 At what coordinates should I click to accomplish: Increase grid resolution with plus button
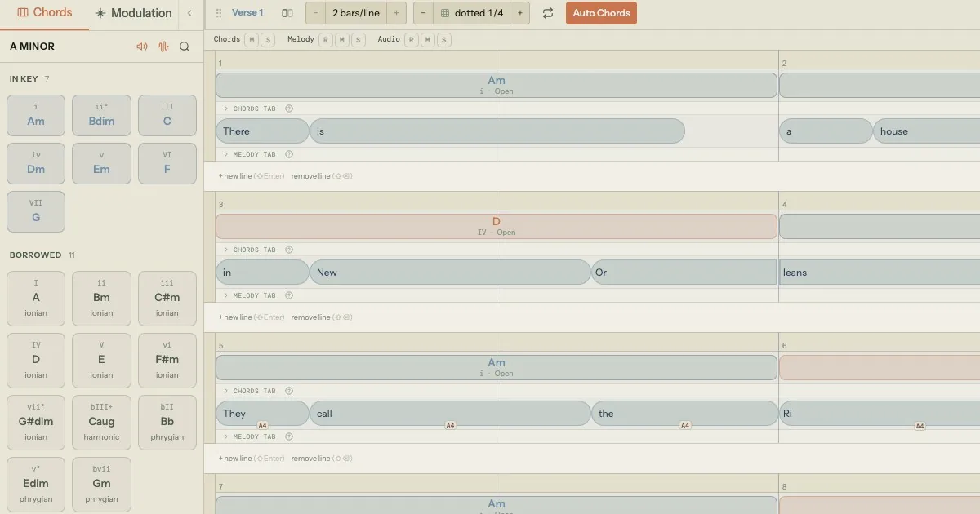coord(521,13)
